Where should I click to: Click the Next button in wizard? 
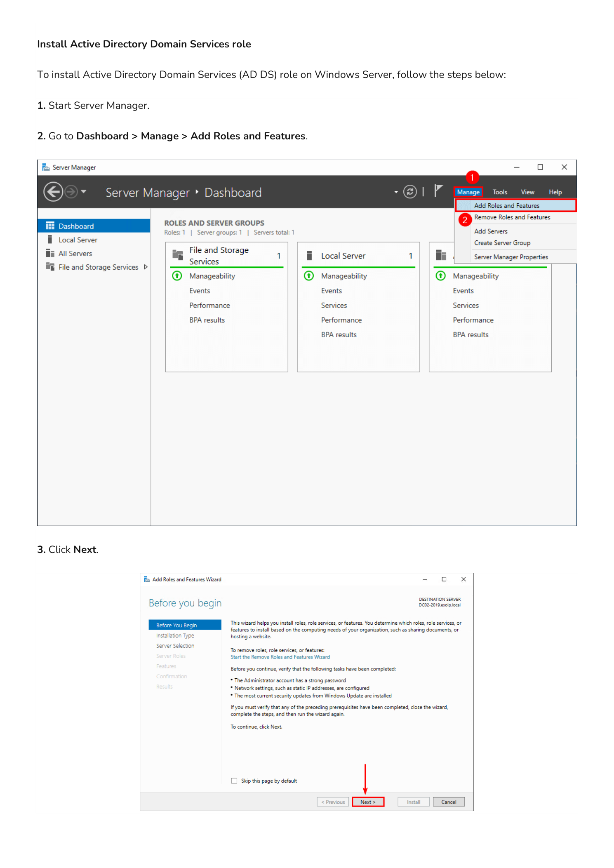pos(368,802)
